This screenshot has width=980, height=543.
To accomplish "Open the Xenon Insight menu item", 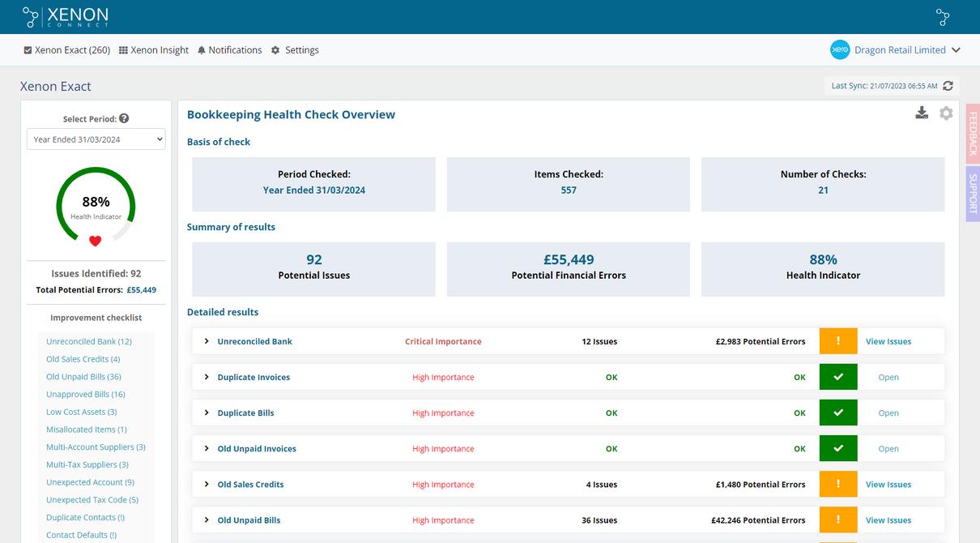I will click(154, 50).
